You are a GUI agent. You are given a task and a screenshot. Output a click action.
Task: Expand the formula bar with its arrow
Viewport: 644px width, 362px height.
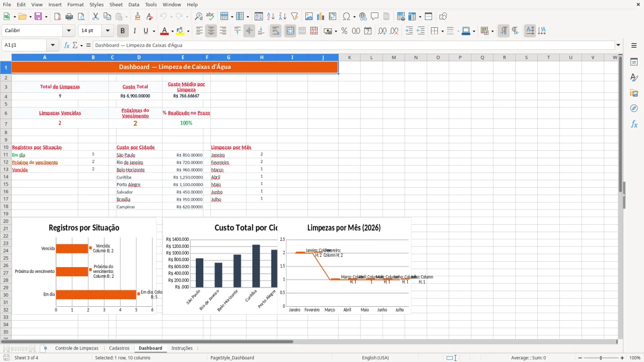pos(618,45)
